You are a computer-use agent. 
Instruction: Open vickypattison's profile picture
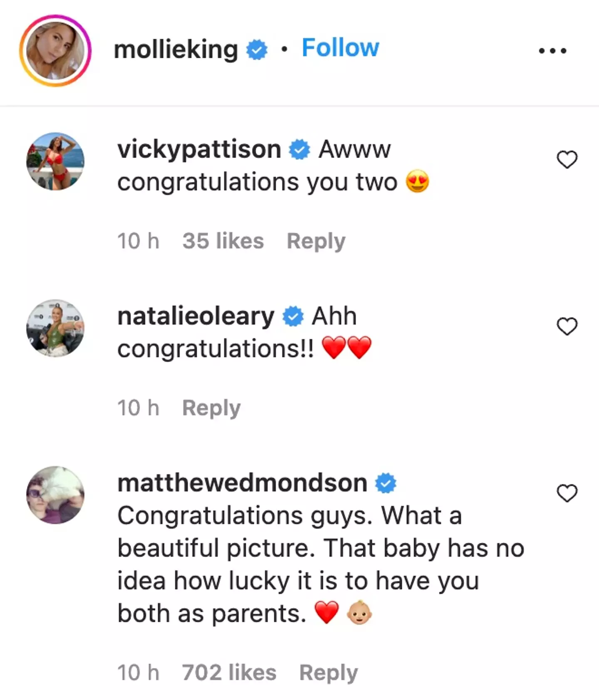click(55, 161)
